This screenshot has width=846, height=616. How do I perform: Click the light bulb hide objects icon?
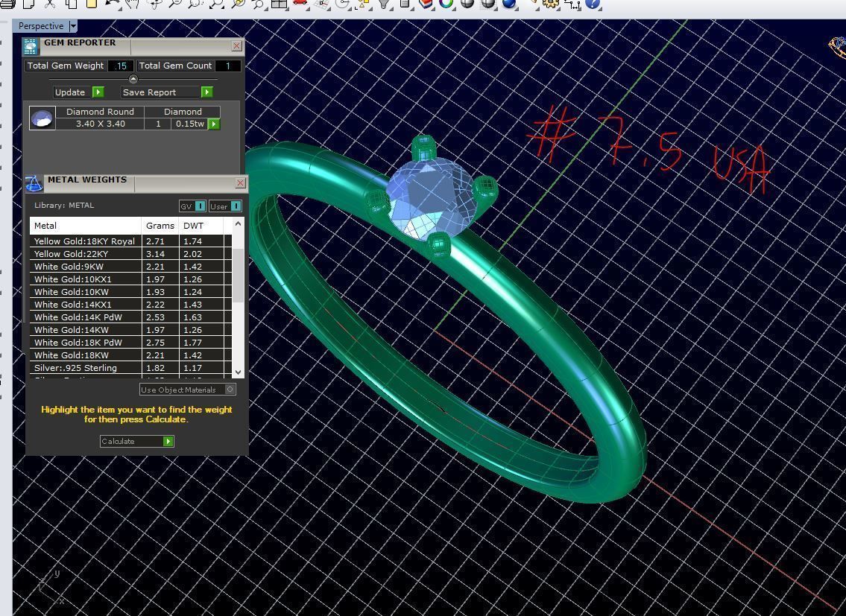click(384, 4)
